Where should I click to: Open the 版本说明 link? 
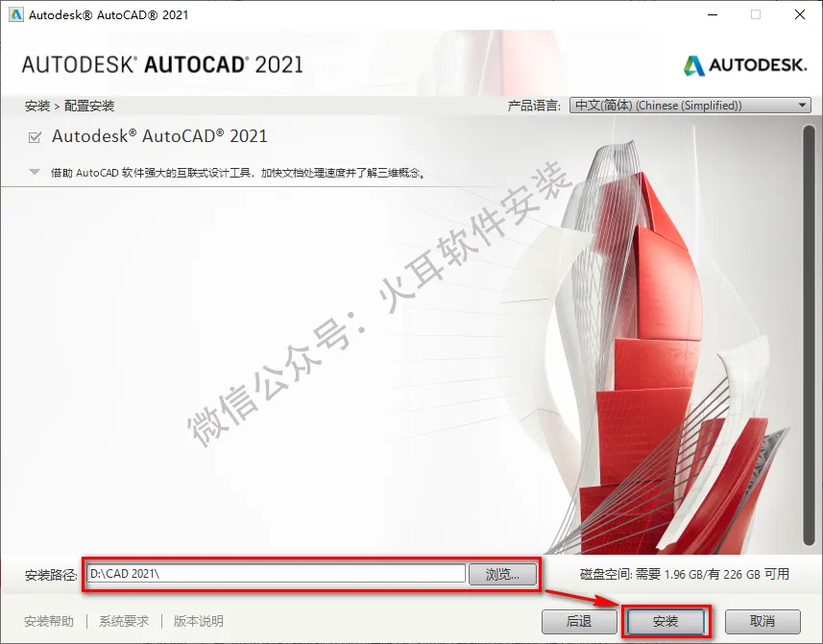click(x=199, y=622)
